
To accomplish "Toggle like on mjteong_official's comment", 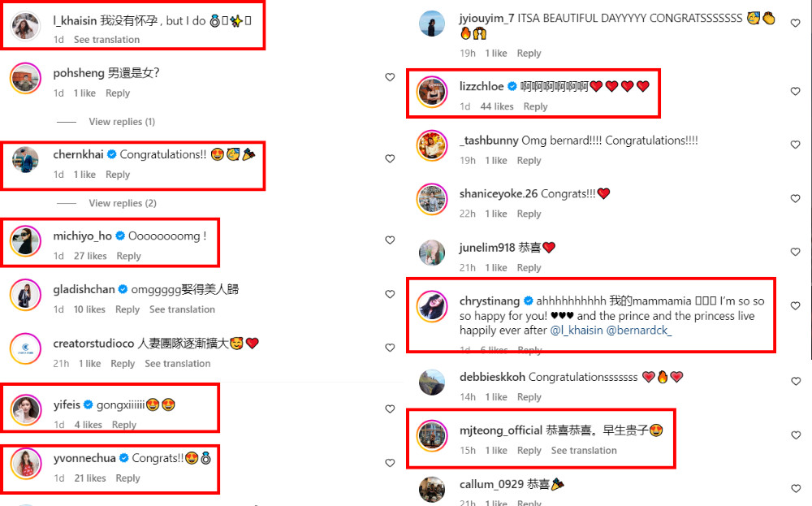I will (x=796, y=435).
